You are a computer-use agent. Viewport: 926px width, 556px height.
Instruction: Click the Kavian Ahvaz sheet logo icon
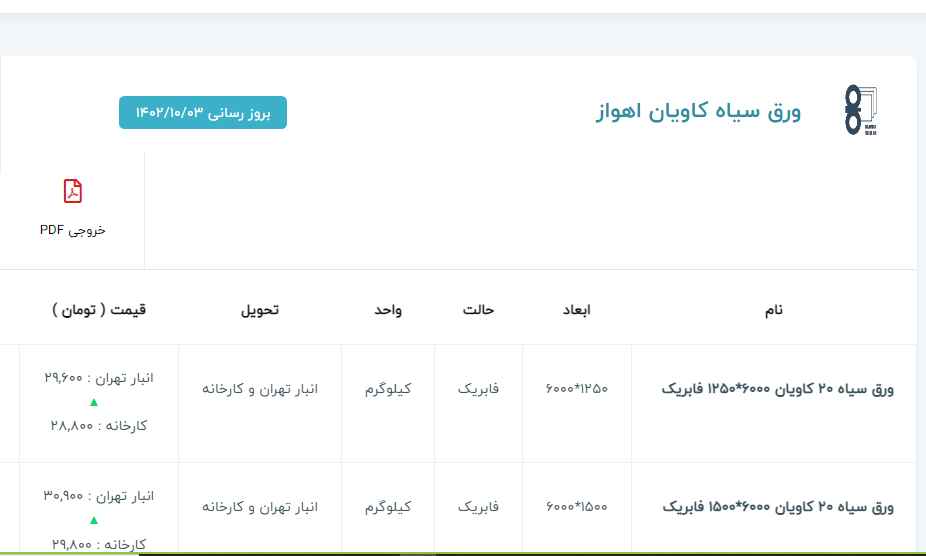pyautogui.click(x=860, y=111)
